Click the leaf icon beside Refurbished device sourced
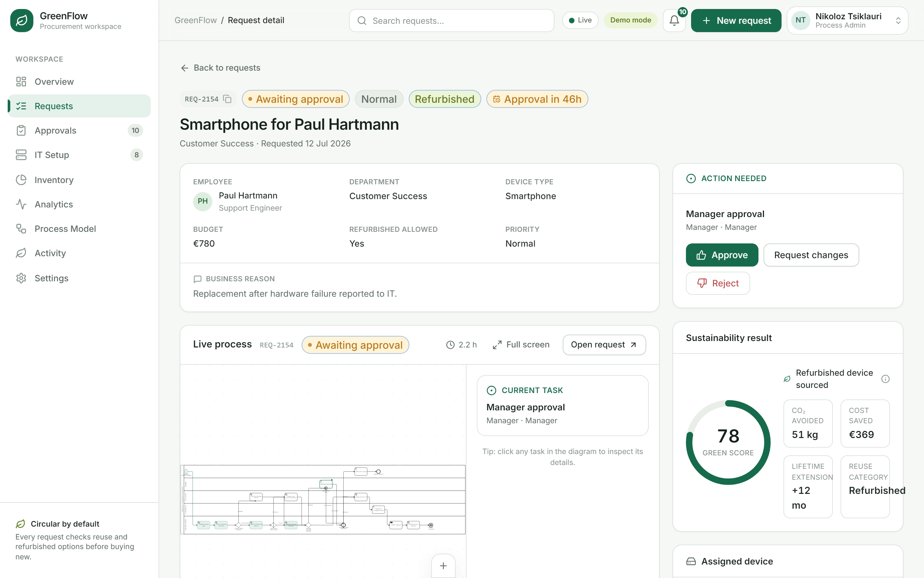The width and height of the screenshot is (924, 578). pyautogui.click(x=787, y=379)
